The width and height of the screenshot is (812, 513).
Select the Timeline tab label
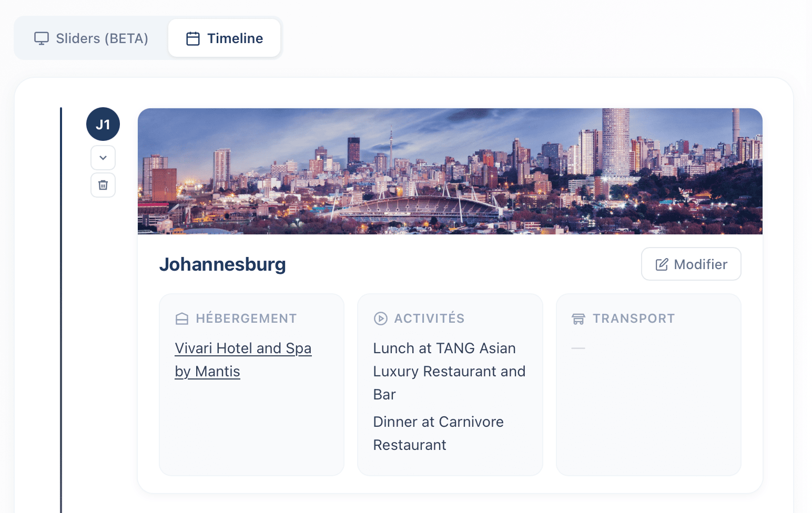click(x=235, y=38)
